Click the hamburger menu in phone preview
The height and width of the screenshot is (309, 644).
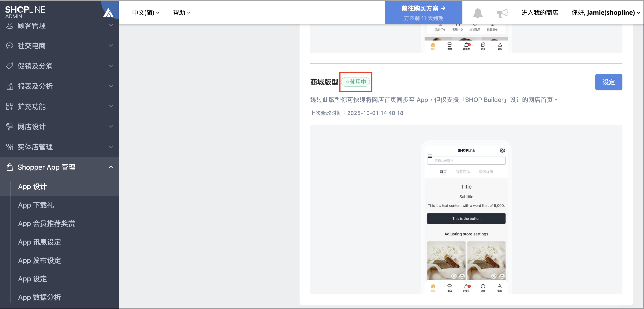pyautogui.click(x=430, y=156)
